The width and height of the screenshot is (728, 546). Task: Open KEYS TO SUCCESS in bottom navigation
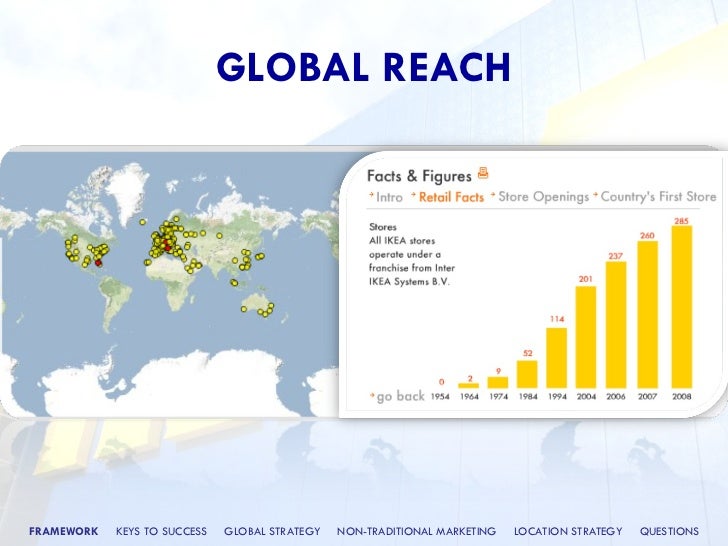[x=161, y=531]
